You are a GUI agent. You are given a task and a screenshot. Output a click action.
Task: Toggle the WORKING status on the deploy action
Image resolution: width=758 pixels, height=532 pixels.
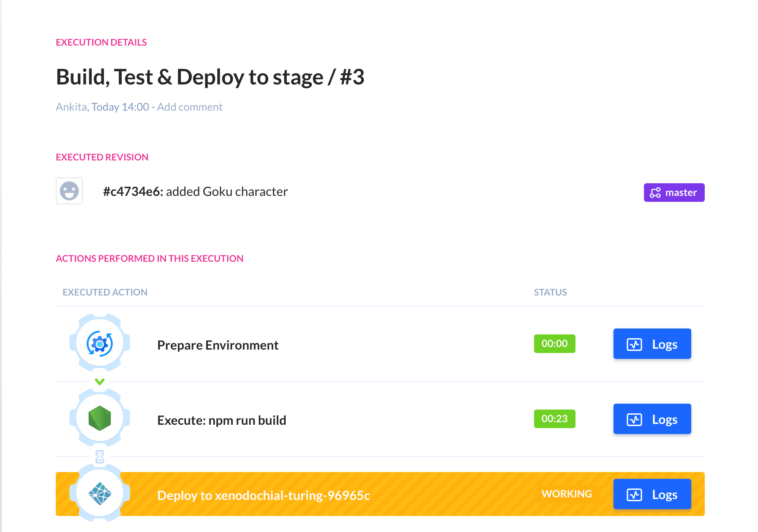(567, 493)
